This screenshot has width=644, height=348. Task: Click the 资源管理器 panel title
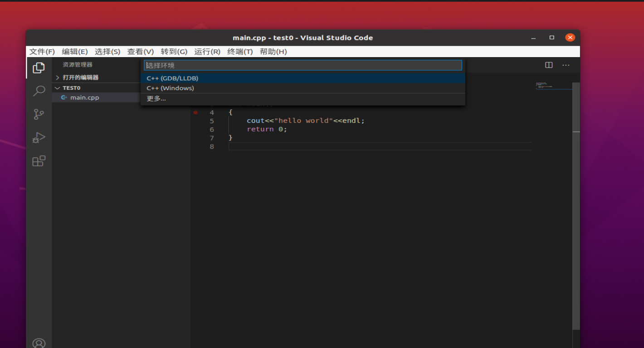coord(78,65)
